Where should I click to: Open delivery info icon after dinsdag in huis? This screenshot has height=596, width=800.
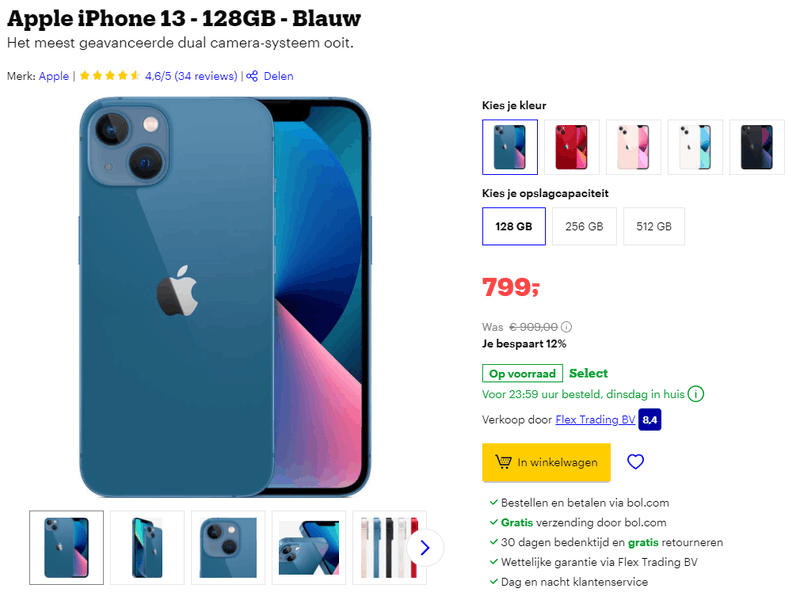pos(696,394)
